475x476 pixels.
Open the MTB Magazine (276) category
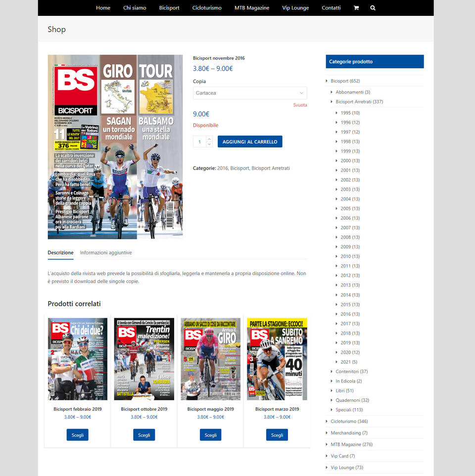pyautogui.click(x=351, y=444)
